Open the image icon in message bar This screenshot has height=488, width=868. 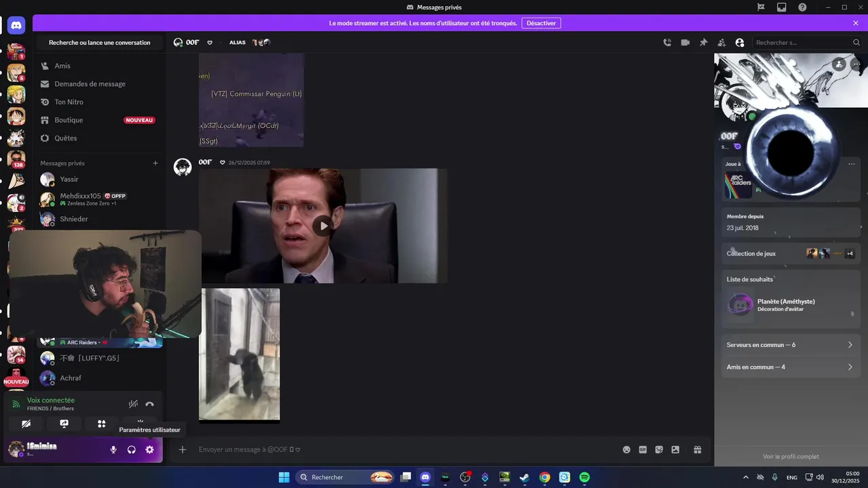tap(675, 449)
